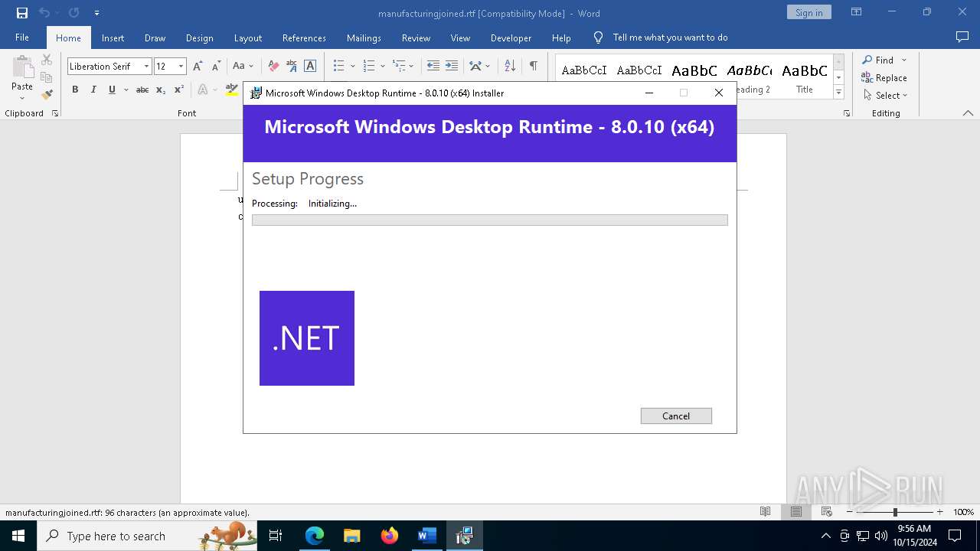The width and height of the screenshot is (980, 551).
Task: Decrease paragraph indent
Action: click(433, 67)
